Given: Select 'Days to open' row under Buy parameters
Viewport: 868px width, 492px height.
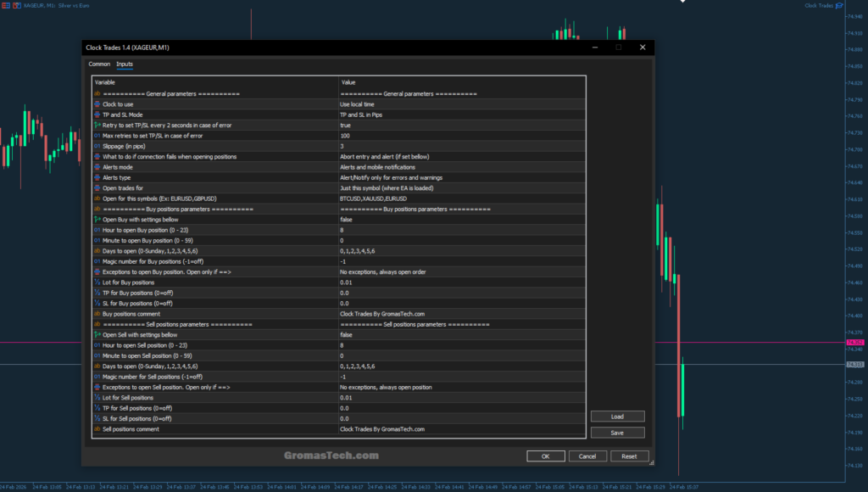Looking at the screenshot, I should (339, 251).
